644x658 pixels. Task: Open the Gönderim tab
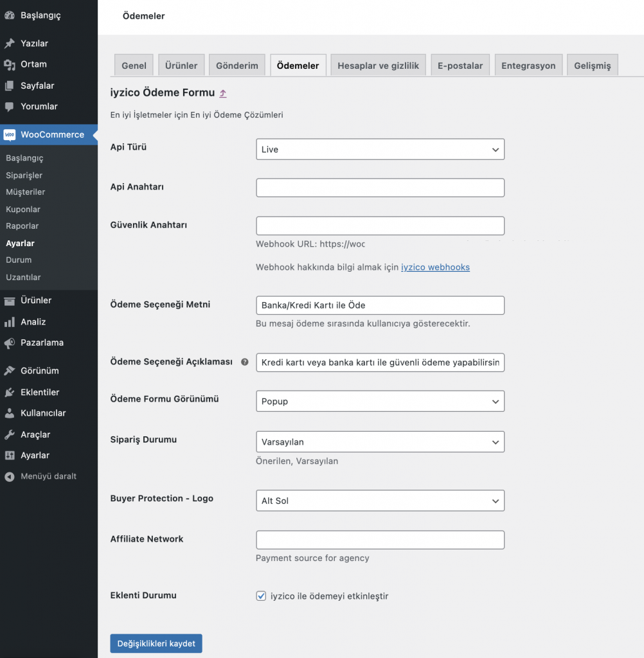237,66
